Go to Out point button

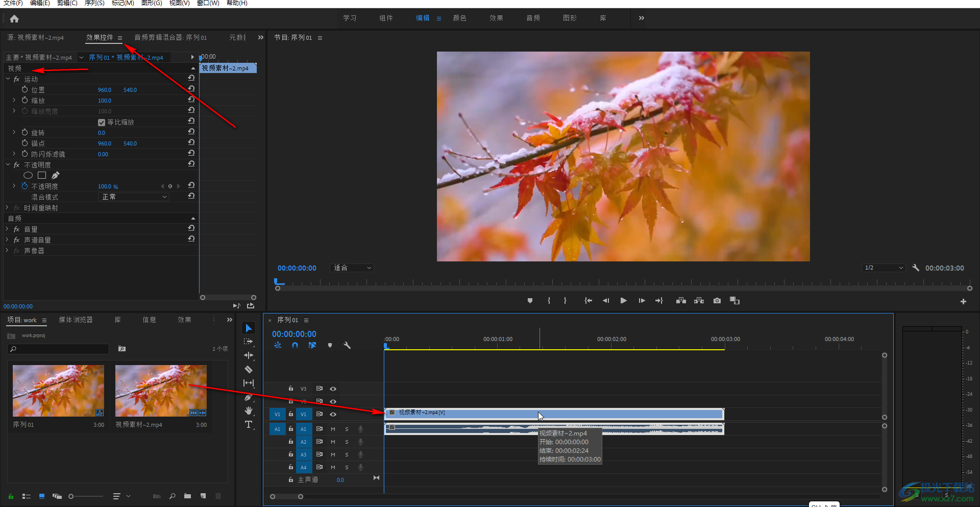tap(659, 301)
